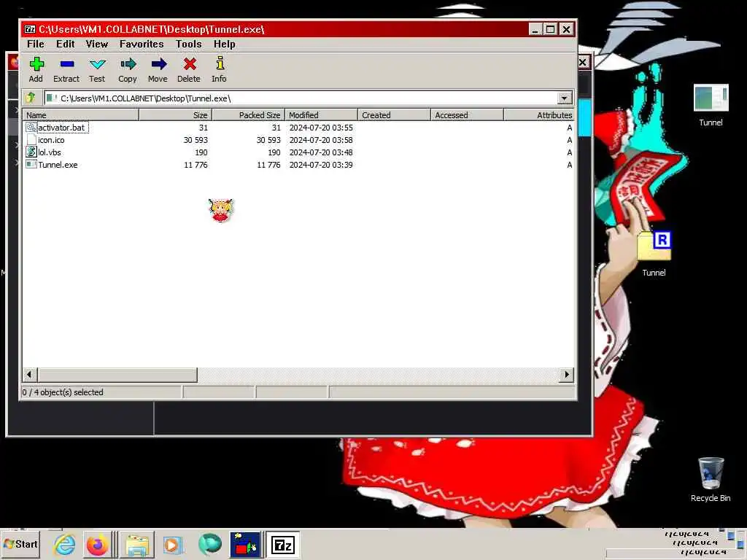747x560 pixels.
Task: Open Windows Media Player taskbar icon
Action: tap(172, 544)
